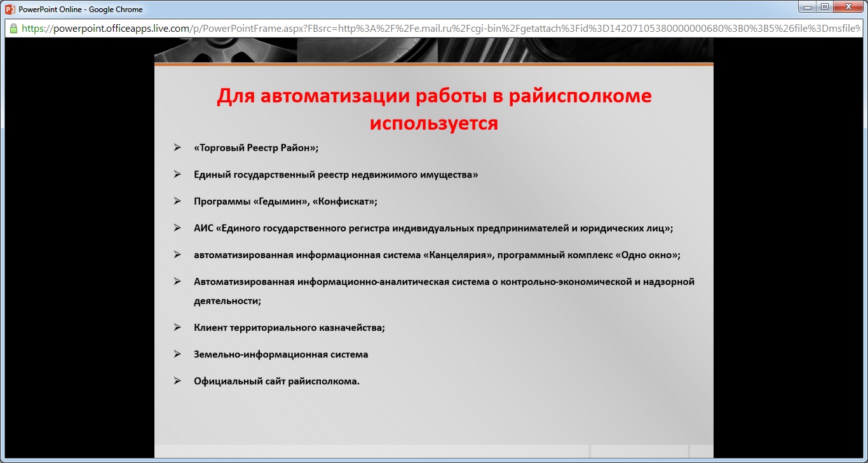Click the window title 'PowerPoint Online - Google Chrome'
This screenshot has height=463, width=868.
click(x=81, y=10)
